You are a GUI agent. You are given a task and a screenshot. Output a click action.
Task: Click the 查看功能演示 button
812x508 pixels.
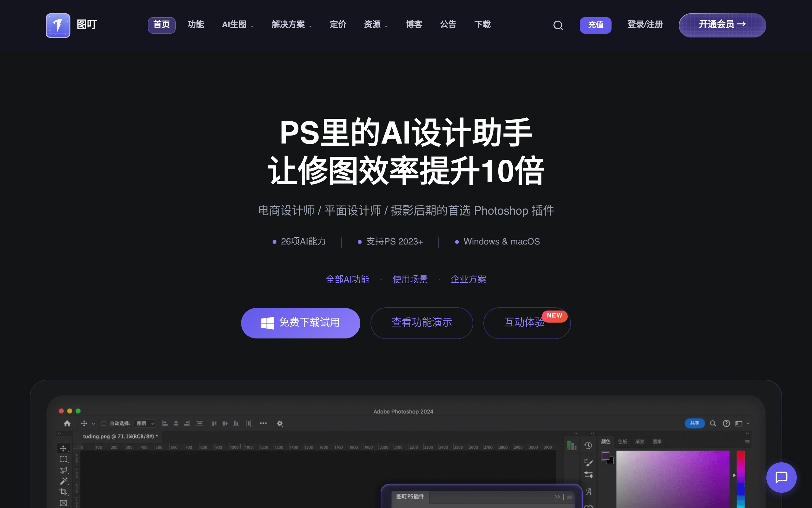click(x=422, y=323)
